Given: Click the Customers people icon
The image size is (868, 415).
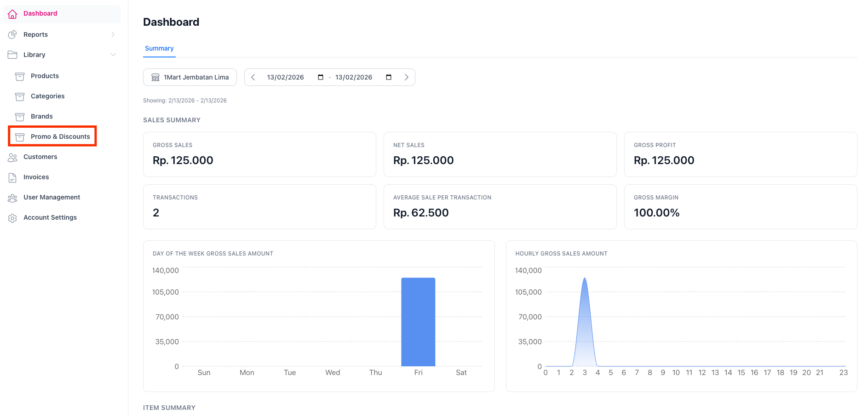Looking at the screenshot, I should click(12, 157).
